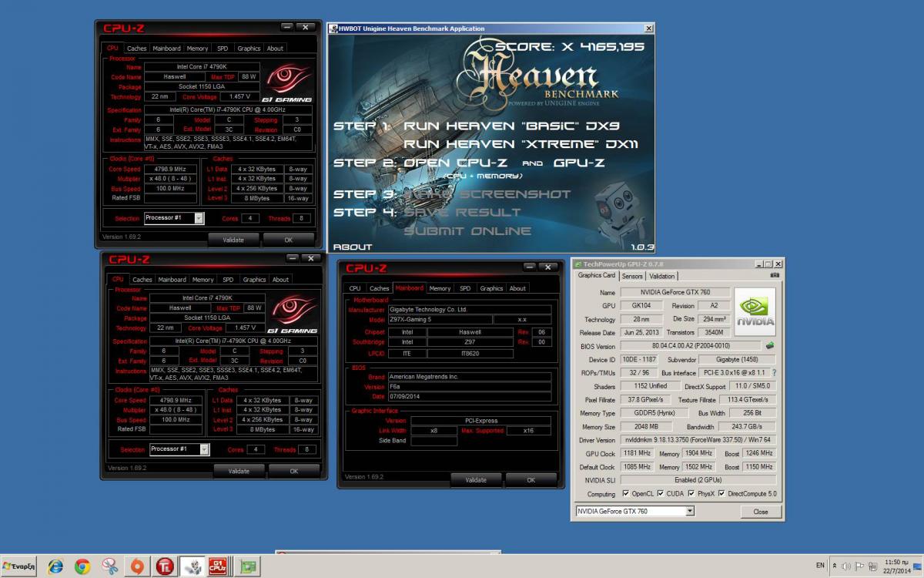This screenshot has width=924, height=578.
Task: Click the BIOS Version field in GPU-Z
Action: pos(690,346)
